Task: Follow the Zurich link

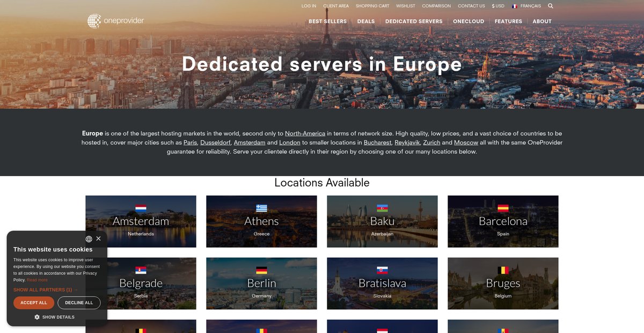Action: pos(431,142)
